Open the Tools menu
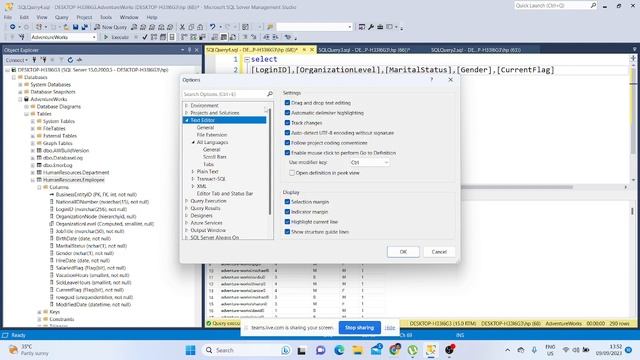The image size is (640, 360). coord(106,17)
